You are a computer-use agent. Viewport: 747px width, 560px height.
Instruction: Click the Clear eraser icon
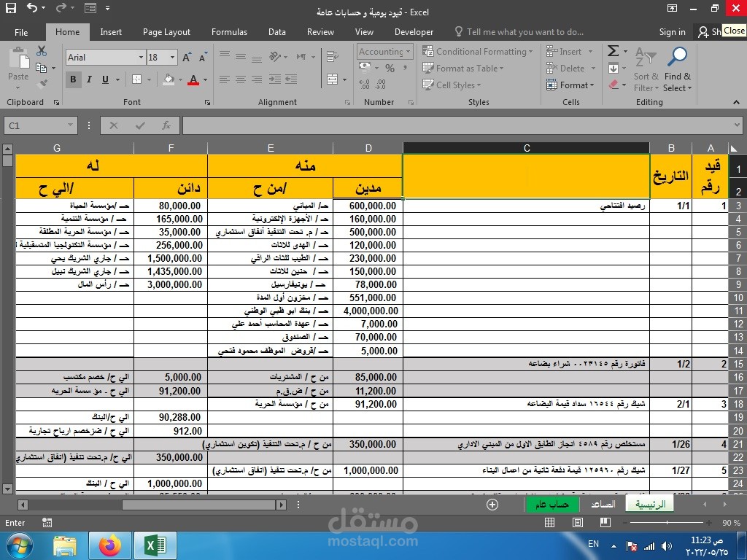(x=614, y=85)
